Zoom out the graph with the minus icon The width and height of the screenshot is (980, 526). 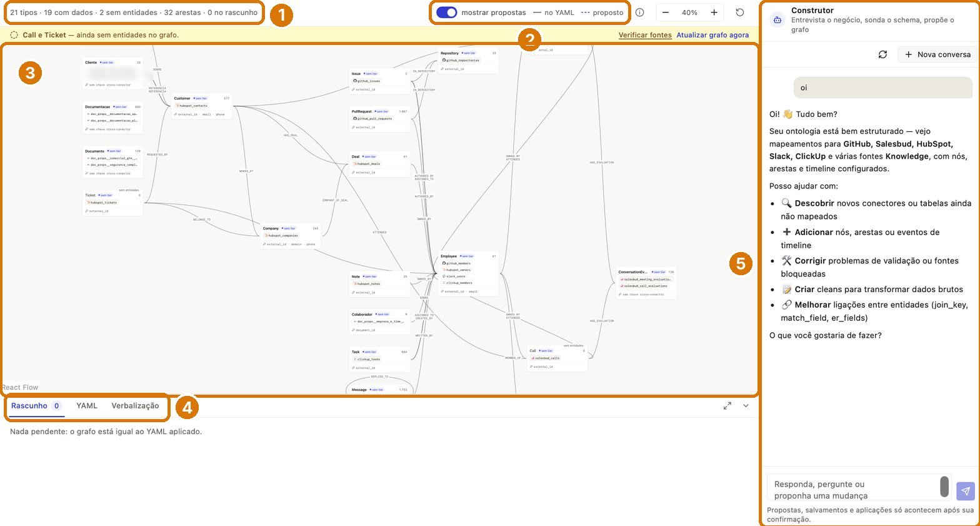click(666, 13)
